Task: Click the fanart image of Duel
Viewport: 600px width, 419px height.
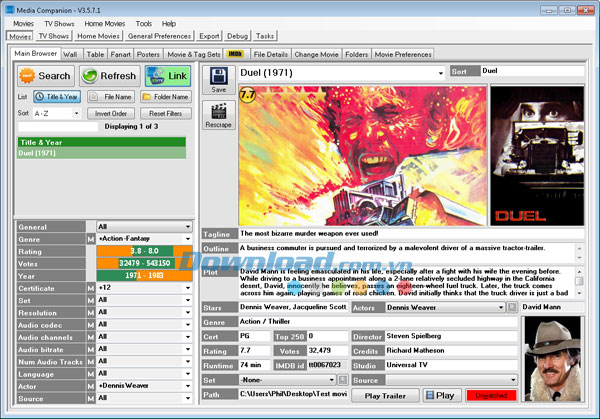Action: (x=363, y=156)
